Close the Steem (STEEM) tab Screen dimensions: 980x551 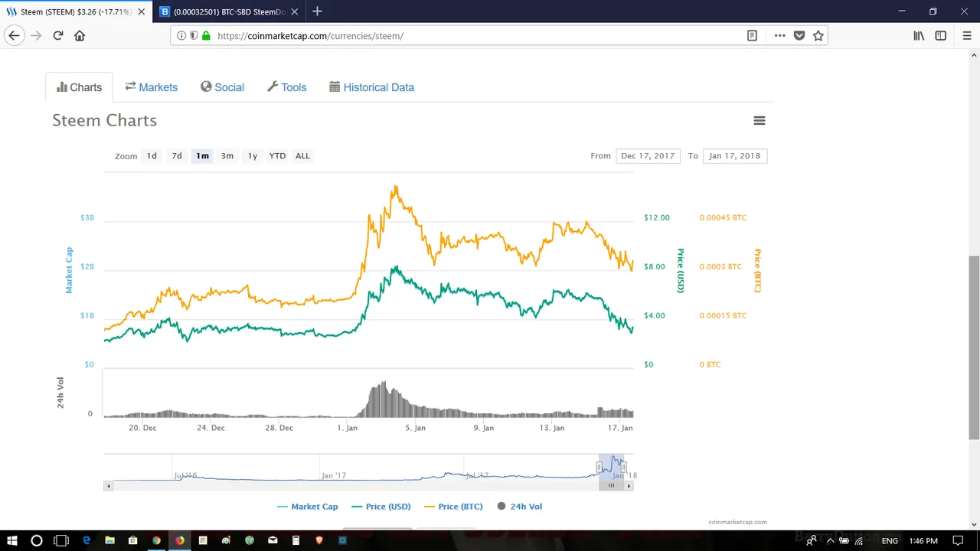[x=141, y=11]
